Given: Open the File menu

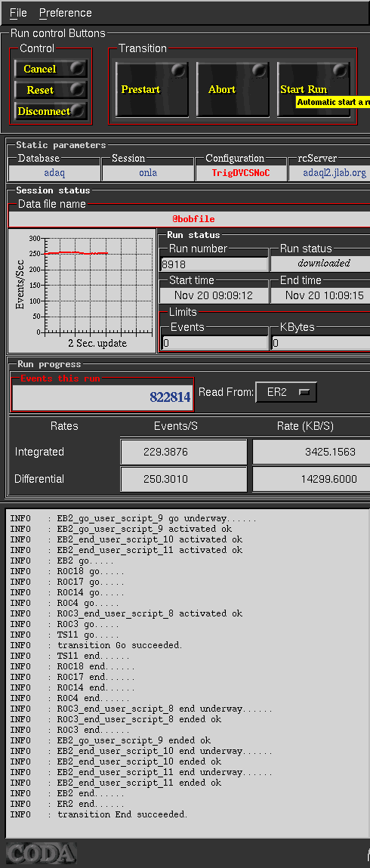Looking at the screenshot, I should (x=18, y=13).
